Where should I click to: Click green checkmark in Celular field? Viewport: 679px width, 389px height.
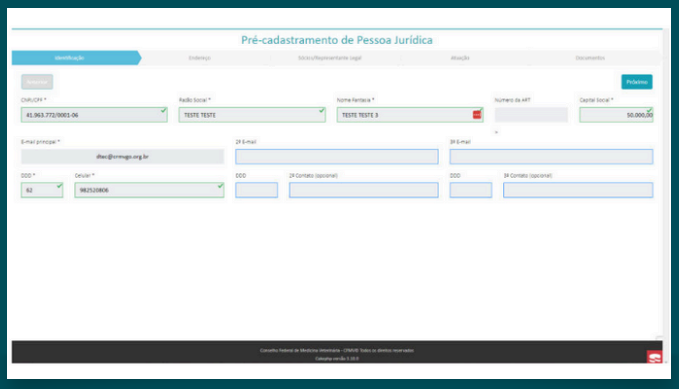(x=220, y=186)
